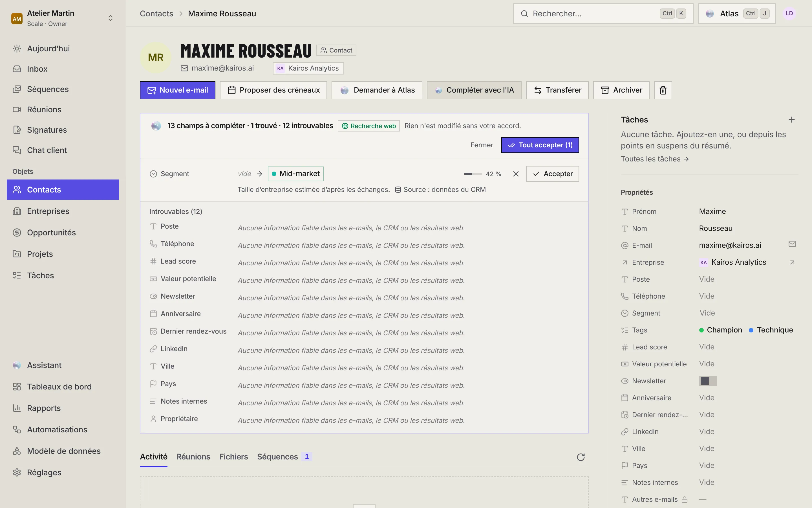Click the Contacts breadcrumb
The height and width of the screenshot is (508, 812).
coord(156,14)
